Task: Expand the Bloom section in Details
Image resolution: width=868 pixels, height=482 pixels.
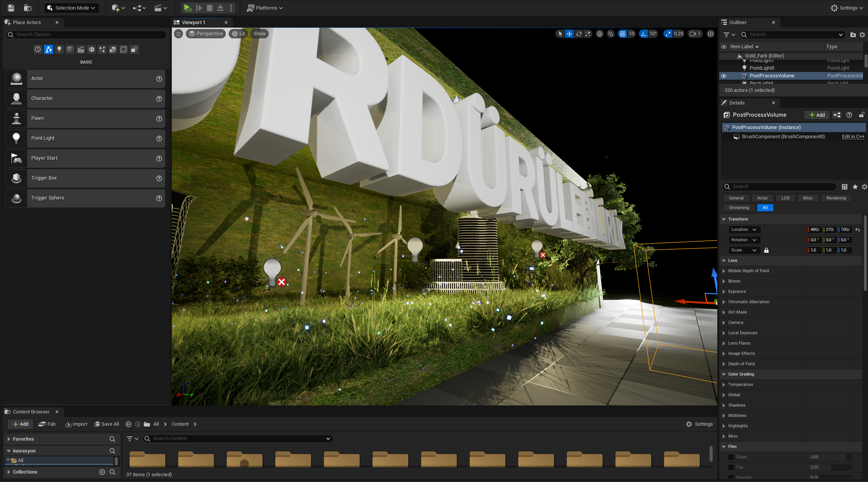Action: [x=724, y=281]
